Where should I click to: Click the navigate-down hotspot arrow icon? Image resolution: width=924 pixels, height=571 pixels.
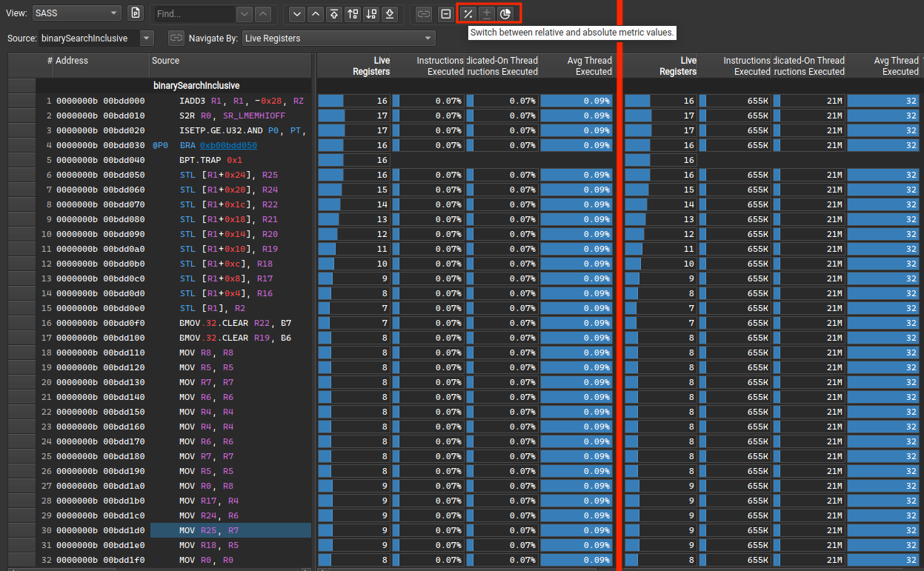(296, 13)
